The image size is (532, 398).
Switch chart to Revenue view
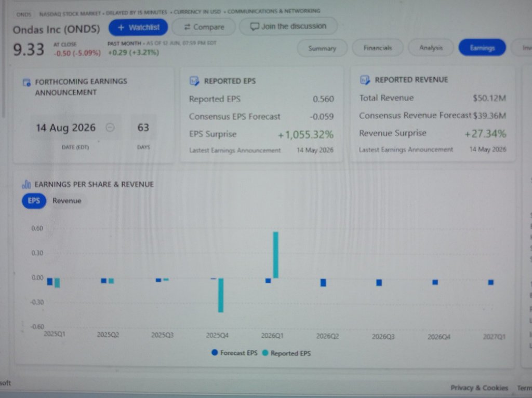point(67,201)
